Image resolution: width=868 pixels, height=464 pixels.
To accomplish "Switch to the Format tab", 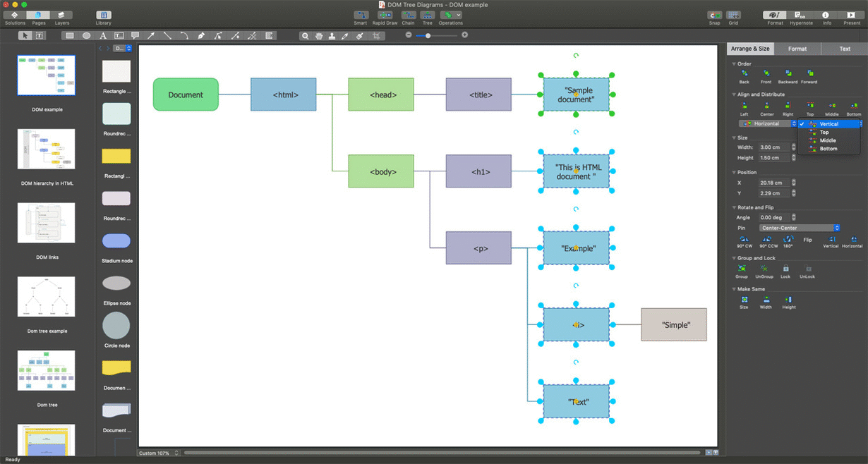I will [x=798, y=48].
